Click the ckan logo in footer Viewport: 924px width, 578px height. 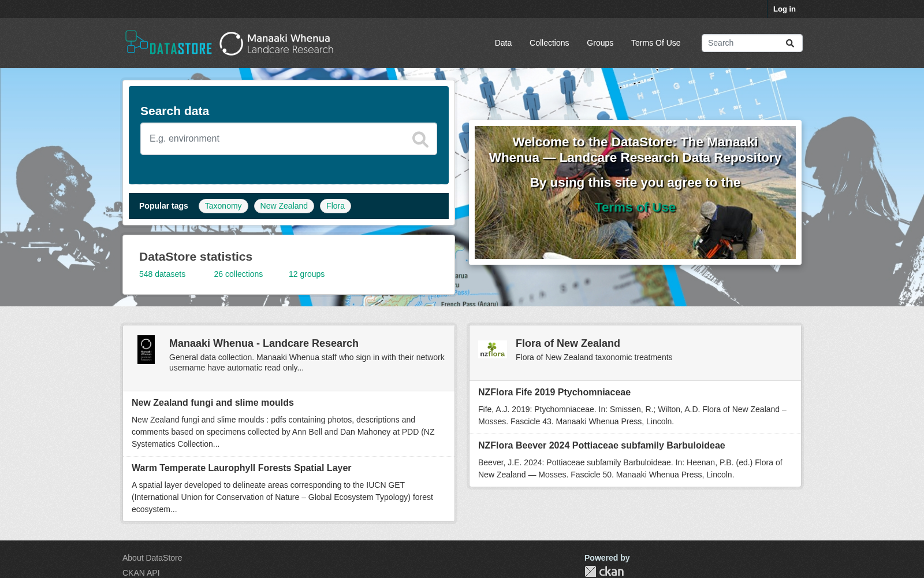click(604, 571)
